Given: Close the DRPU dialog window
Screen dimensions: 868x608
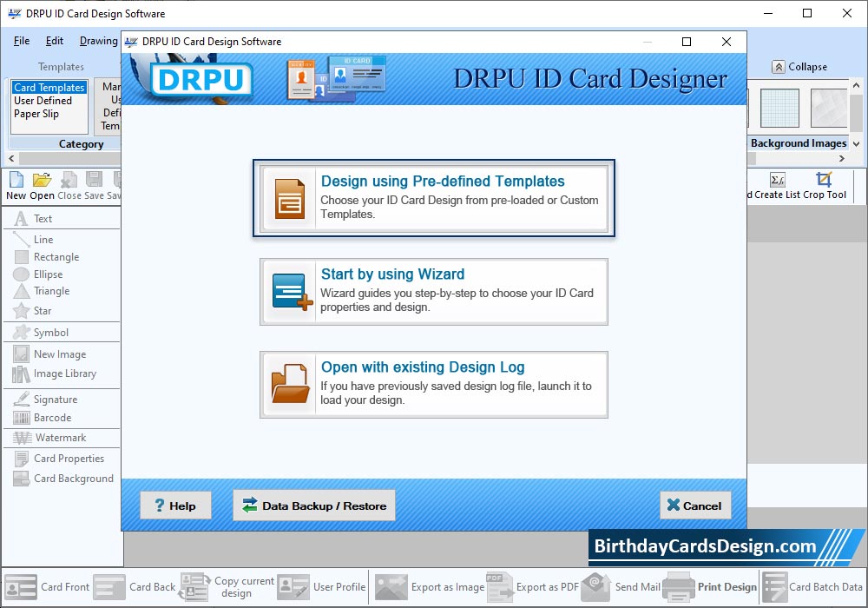Looking at the screenshot, I should [x=727, y=42].
